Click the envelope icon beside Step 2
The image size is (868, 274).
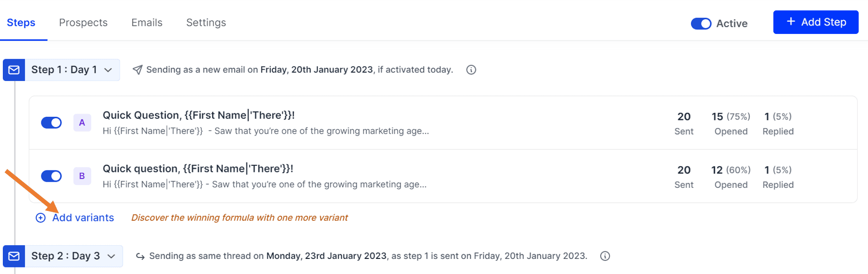[x=13, y=256]
